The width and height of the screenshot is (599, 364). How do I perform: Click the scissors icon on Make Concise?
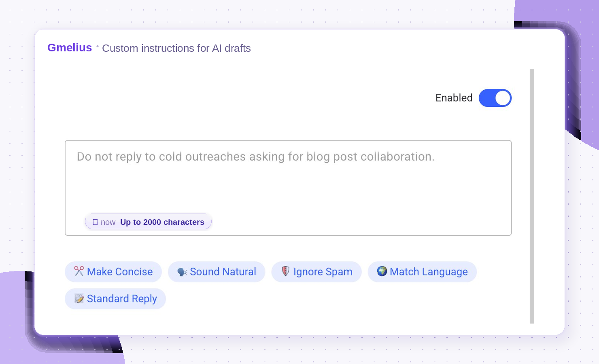(79, 271)
